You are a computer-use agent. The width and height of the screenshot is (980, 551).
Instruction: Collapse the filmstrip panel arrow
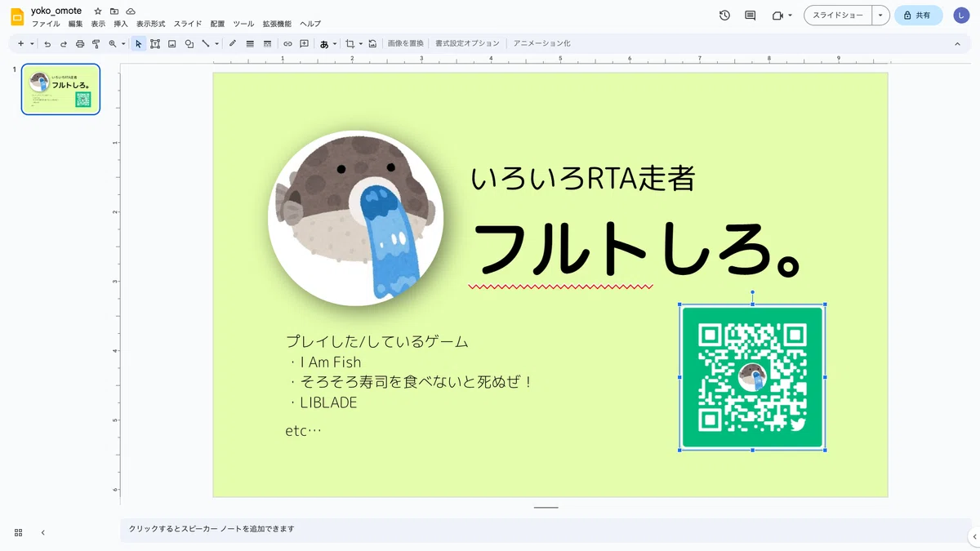[42, 532]
